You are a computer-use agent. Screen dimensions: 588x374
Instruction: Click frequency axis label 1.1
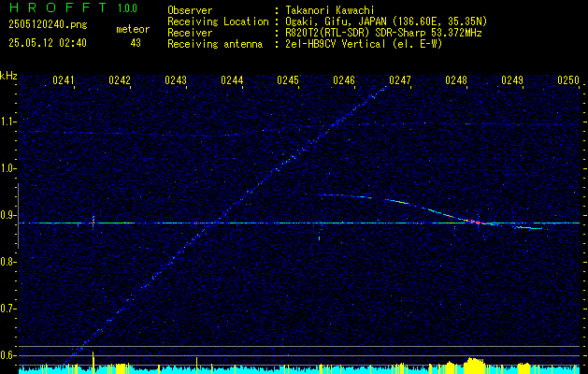click(x=7, y=122)
